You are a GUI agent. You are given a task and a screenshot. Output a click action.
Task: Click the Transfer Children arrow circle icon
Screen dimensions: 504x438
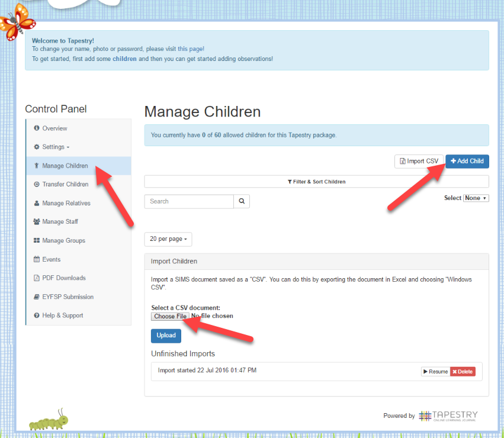[37, 184]
